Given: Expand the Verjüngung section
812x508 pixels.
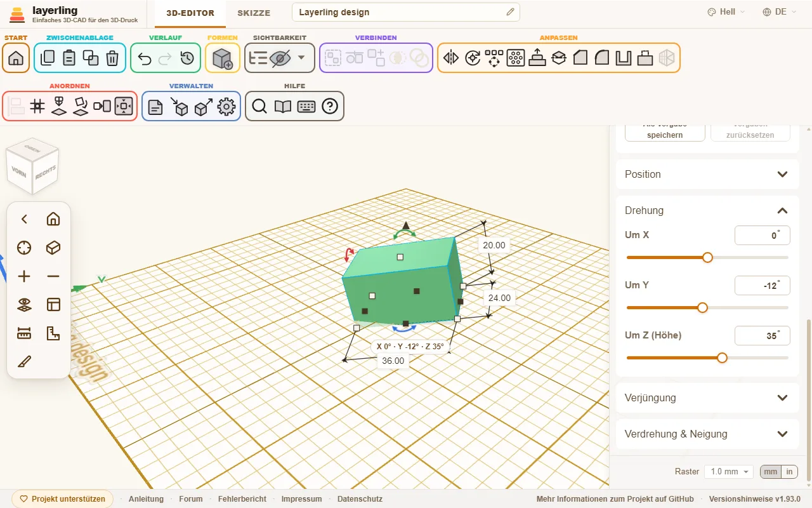Looking at the screenshot, I should pyautogui.click(x=707, y=398).
